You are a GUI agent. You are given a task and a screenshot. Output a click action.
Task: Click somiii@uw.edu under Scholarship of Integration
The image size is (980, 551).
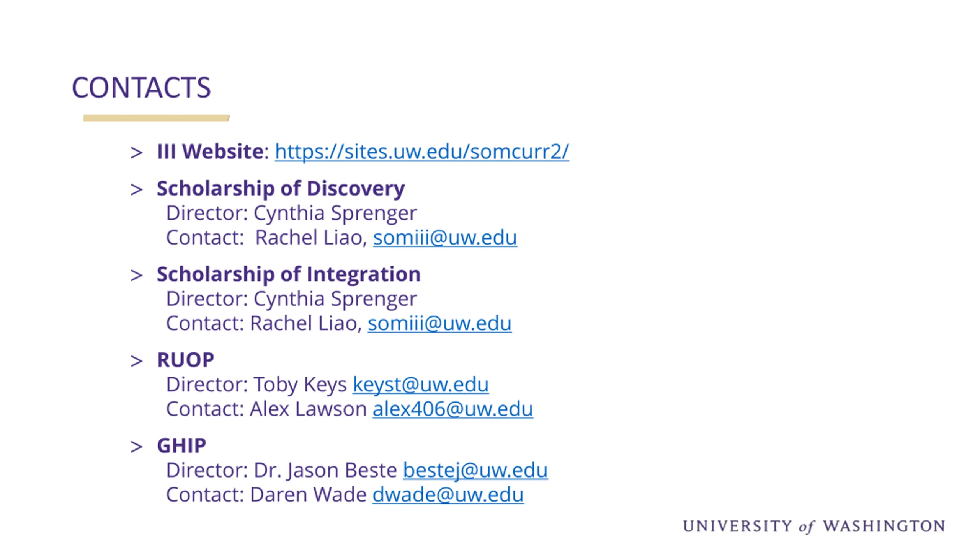point(439,323)
